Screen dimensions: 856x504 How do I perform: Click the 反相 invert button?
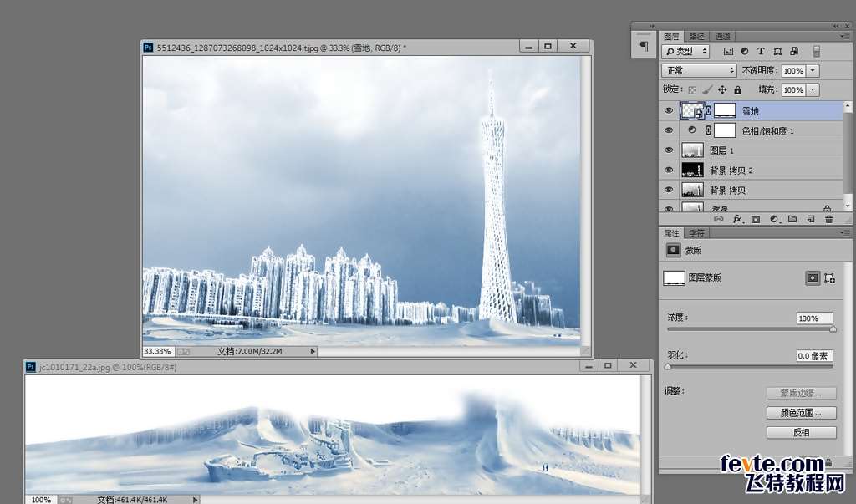coord(801,432)
